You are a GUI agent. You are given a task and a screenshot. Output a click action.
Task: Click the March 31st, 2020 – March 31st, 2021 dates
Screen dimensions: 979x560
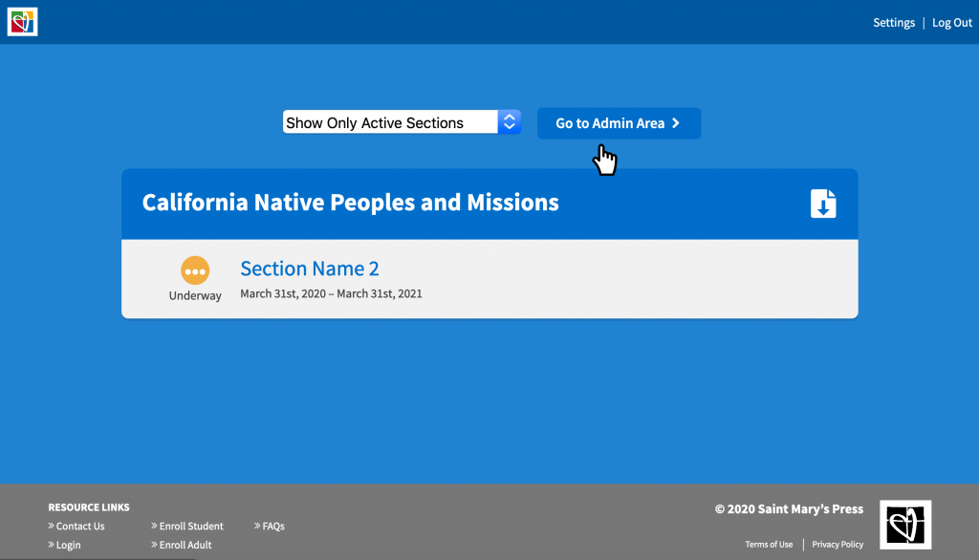[331, 293]
